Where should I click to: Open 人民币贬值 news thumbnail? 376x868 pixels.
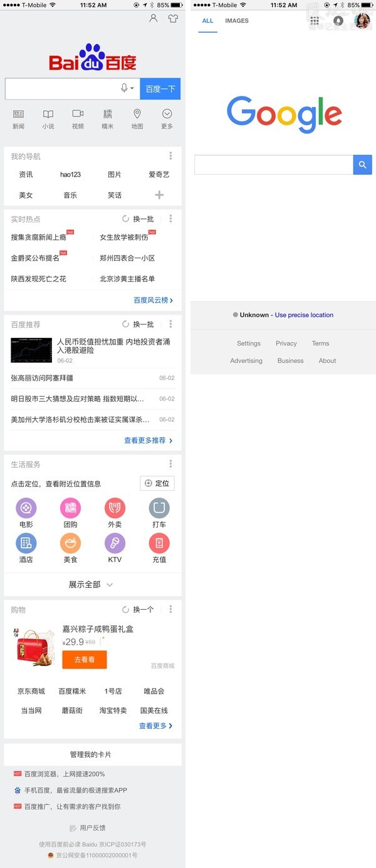[x=31, y=350]
